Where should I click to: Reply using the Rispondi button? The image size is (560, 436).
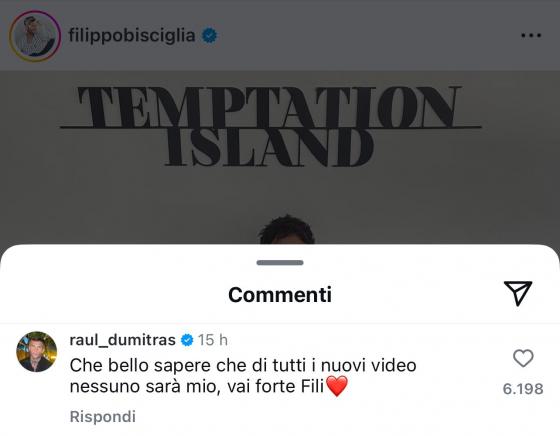coord(103,417)
